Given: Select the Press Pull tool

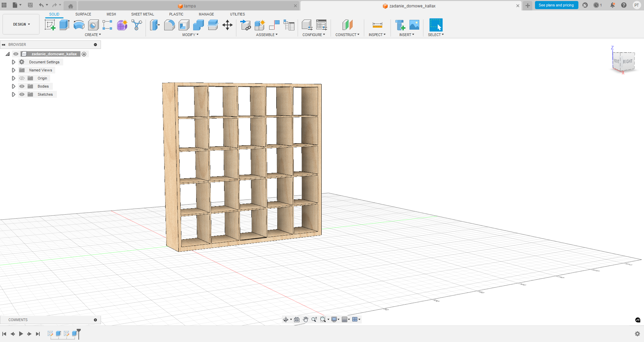Looking at the screenshot, I should click(155, 25).
